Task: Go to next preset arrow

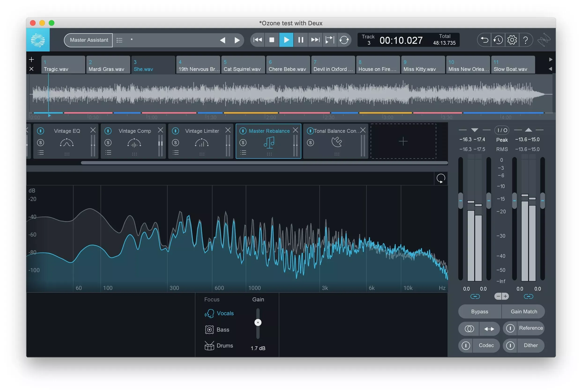Action: pyautogui.click(x=237, y=40)
